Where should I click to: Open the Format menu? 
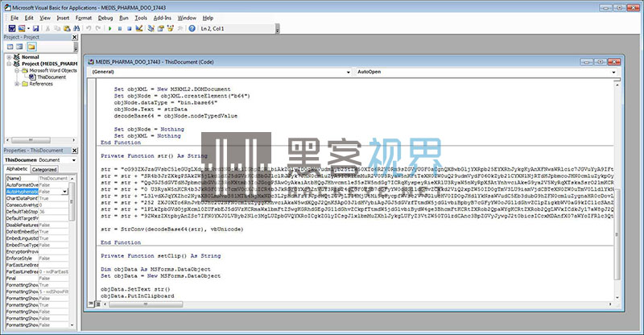pyautogui.click(x=84, y=18)
